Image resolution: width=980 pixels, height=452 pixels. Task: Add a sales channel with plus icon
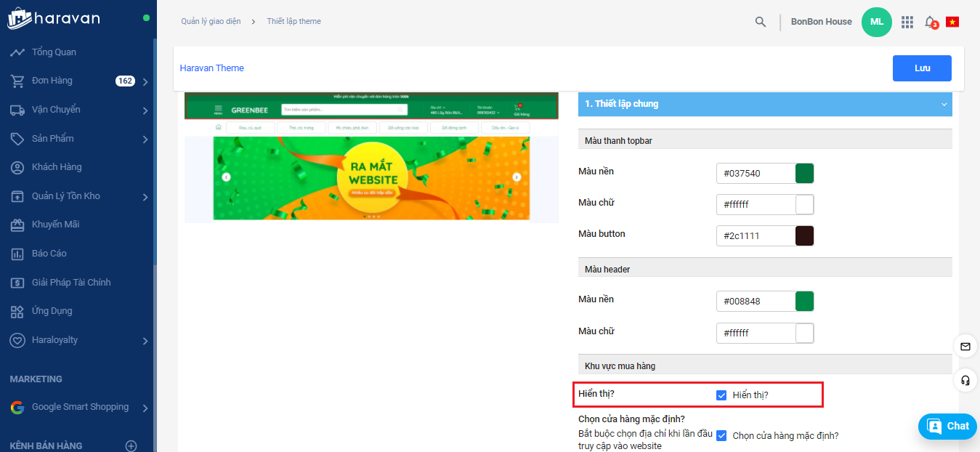click(x=131, y=445)
